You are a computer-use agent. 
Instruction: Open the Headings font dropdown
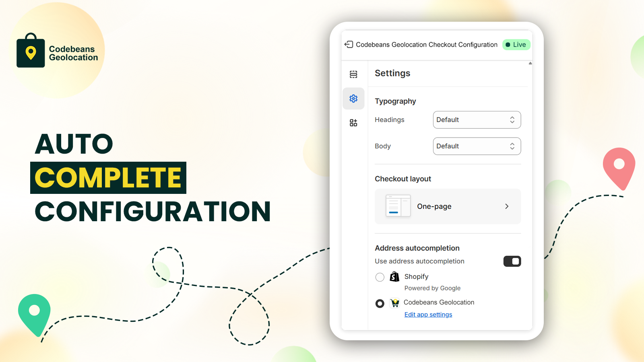(477, 120)
